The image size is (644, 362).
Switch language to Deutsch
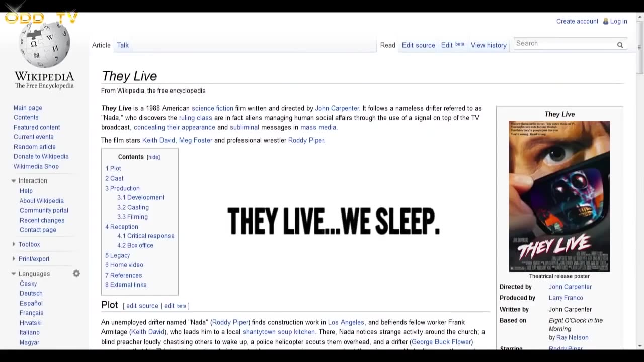(x=31, y=293)
